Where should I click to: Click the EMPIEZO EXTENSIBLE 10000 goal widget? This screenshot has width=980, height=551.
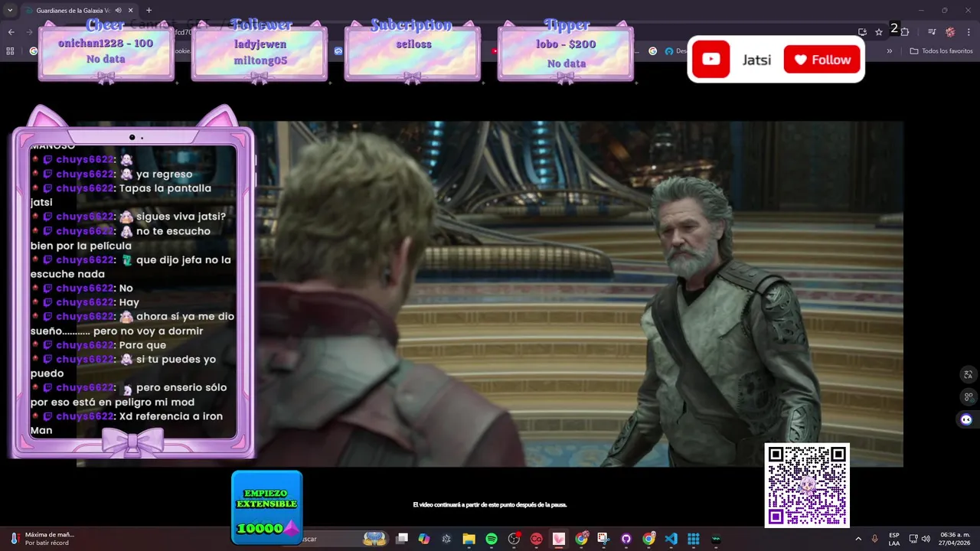pyautogui.click(x=267, y=507)
